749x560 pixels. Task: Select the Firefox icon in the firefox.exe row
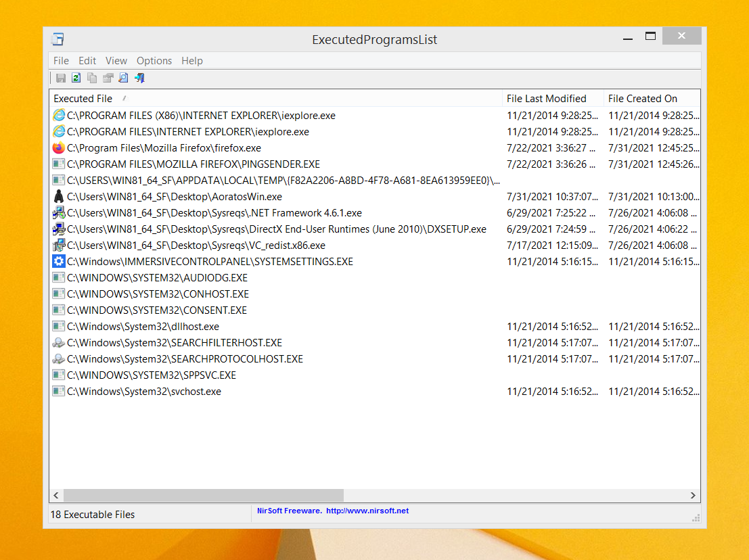(59, 148)
